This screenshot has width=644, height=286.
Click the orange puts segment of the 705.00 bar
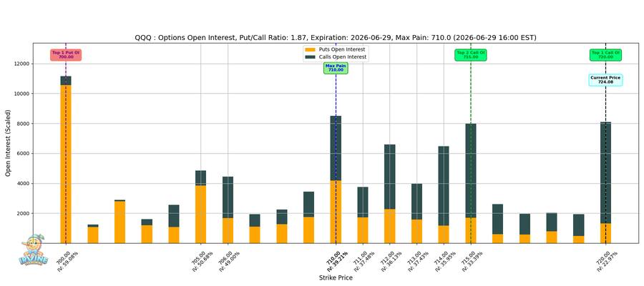coord(201,214)
